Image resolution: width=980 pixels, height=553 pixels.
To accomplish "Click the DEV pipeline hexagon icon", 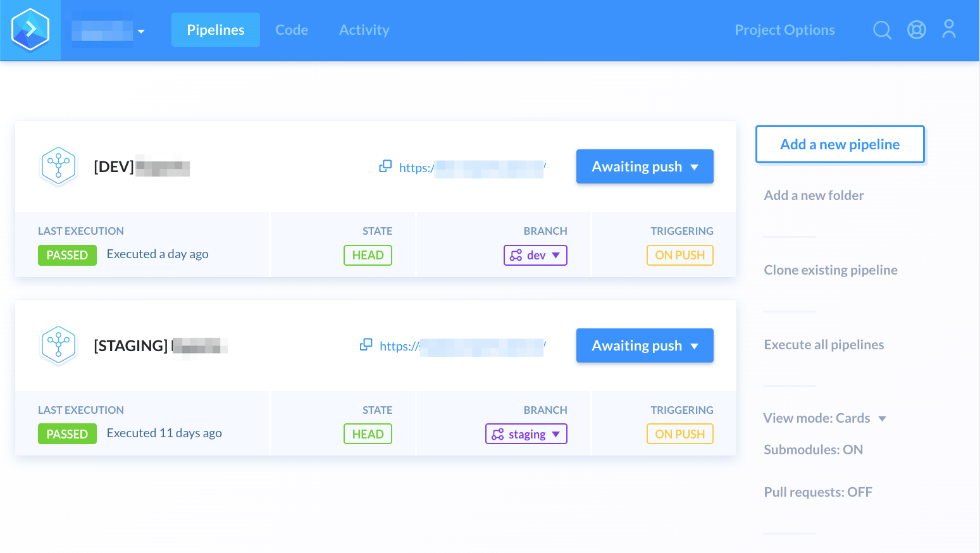I will pos(58,166).
